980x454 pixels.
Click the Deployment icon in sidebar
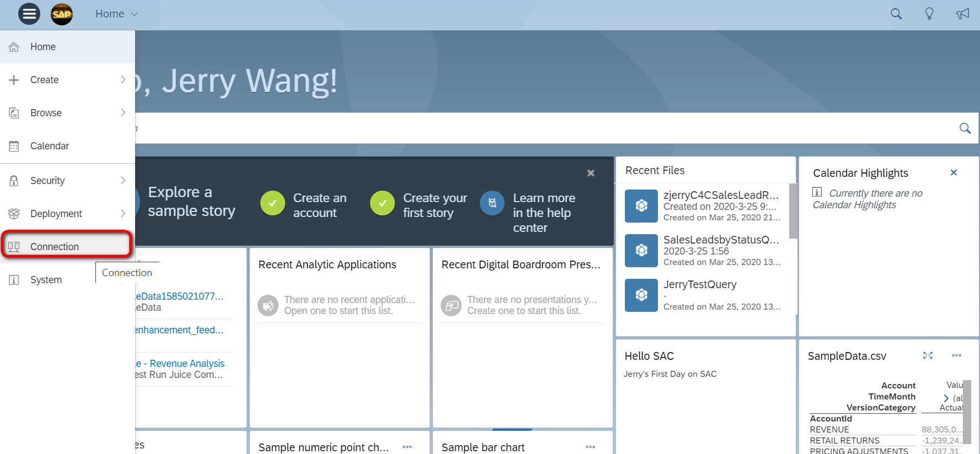point(14,214)
